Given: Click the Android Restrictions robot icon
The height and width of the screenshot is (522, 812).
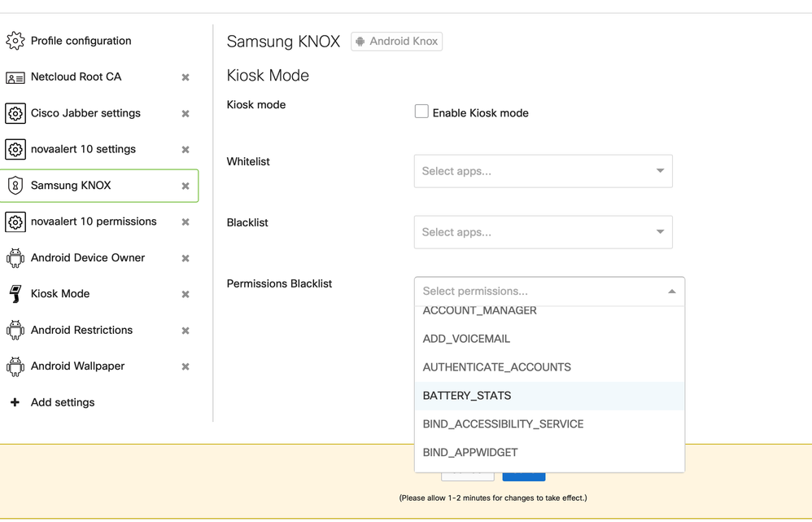Looking at the screenshot, I should pyautogui.click(x=15, y=330).
